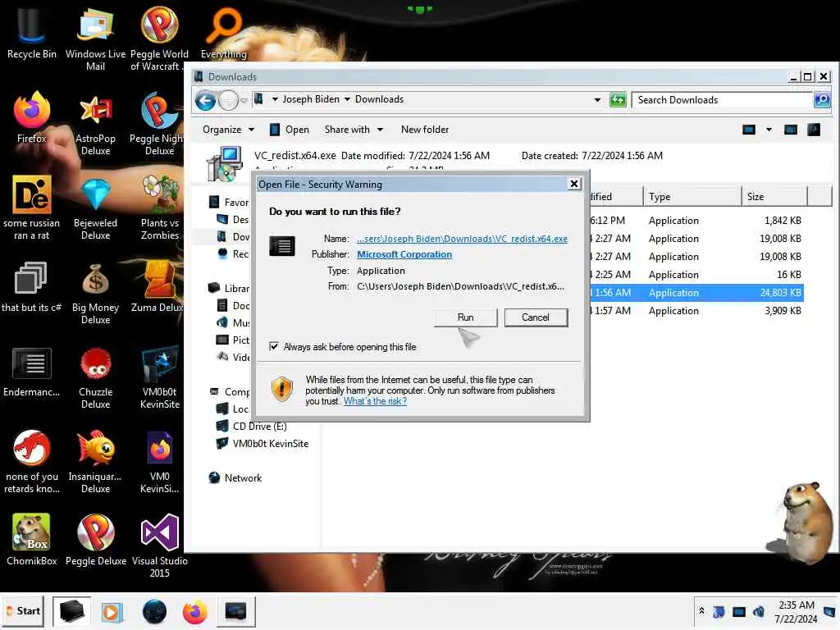Click the media player taskbar icon
Viewport: 840px width, 630px height.
point(112,612)
